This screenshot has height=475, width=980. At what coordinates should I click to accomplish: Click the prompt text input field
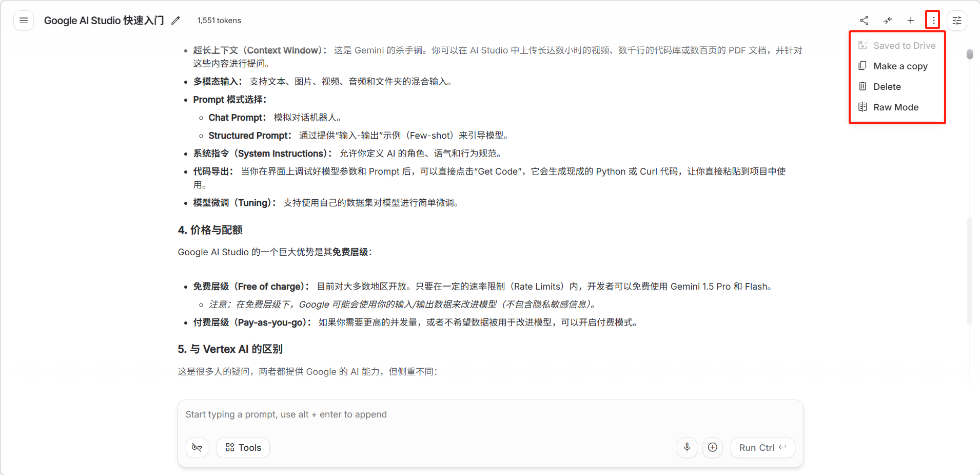tap(490, 414)
